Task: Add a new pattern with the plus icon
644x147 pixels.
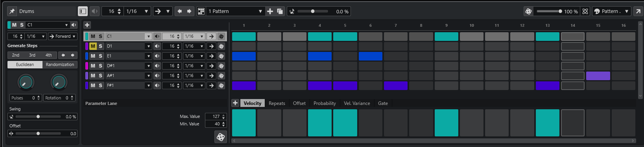Action: [x=270, y=11]
